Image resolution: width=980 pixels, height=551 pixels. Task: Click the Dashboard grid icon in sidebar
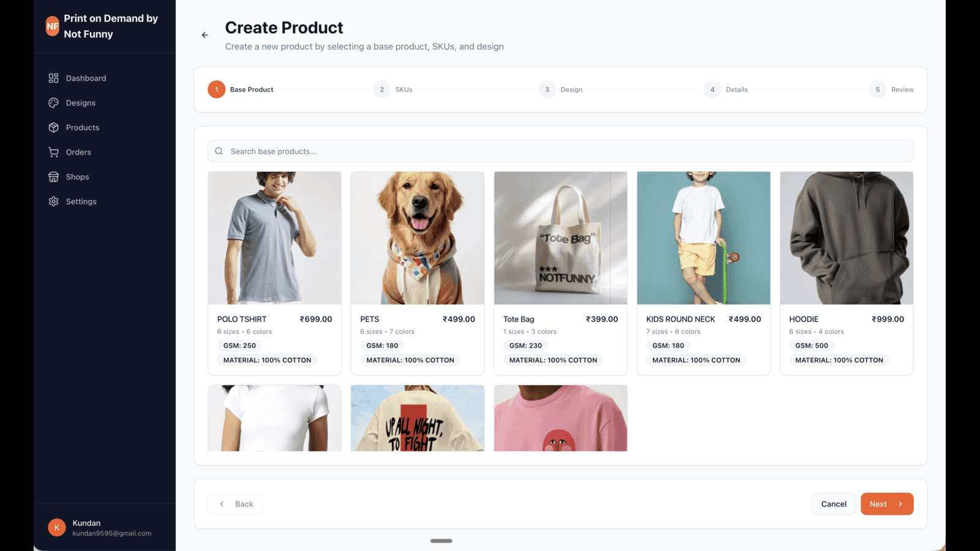53,78
